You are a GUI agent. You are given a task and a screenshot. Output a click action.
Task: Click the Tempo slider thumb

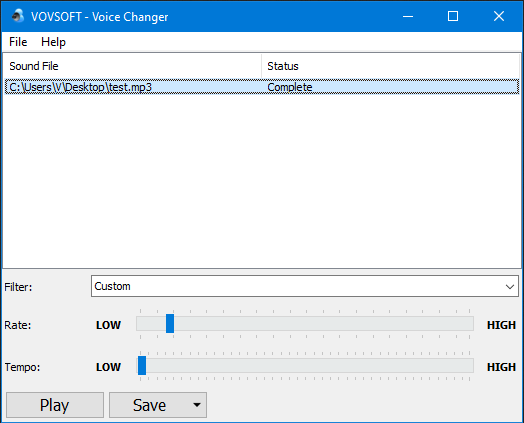click(x=142, y=366)
